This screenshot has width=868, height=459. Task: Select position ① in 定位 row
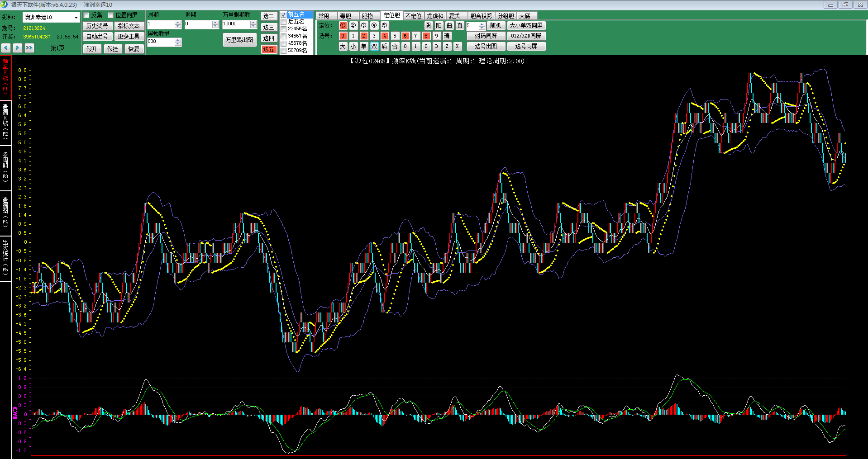pos(343,25)
